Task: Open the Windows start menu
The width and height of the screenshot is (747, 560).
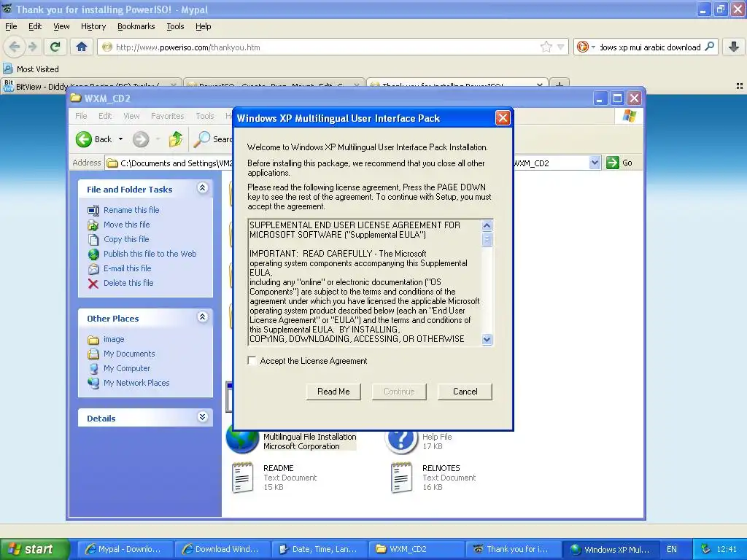Action: 34,549
